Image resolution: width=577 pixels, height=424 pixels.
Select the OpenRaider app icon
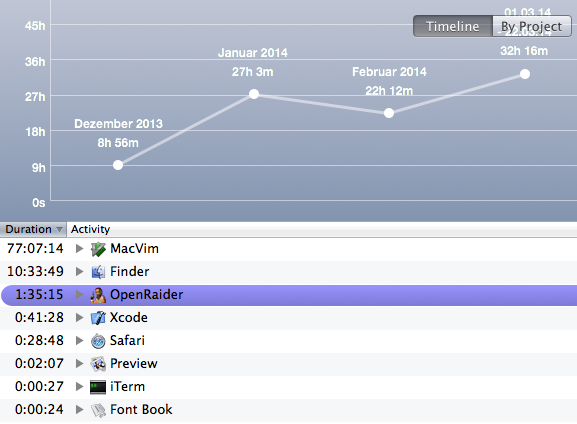coord(98,295)
